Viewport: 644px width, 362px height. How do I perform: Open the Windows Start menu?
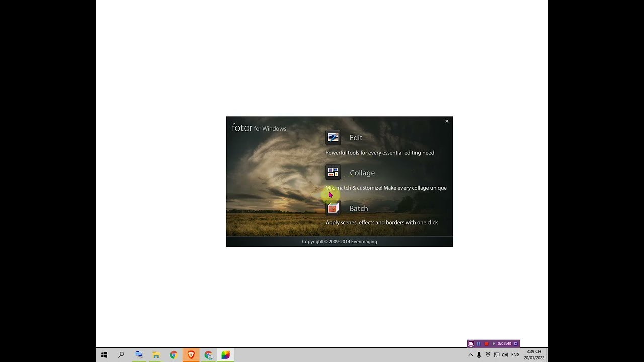tap(104, 355)
